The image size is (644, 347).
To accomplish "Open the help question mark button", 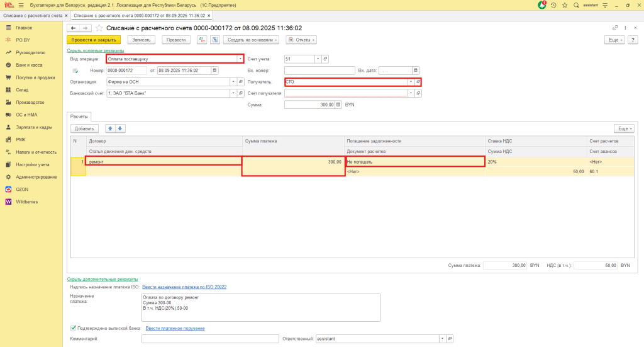I will tap(633, 40).
